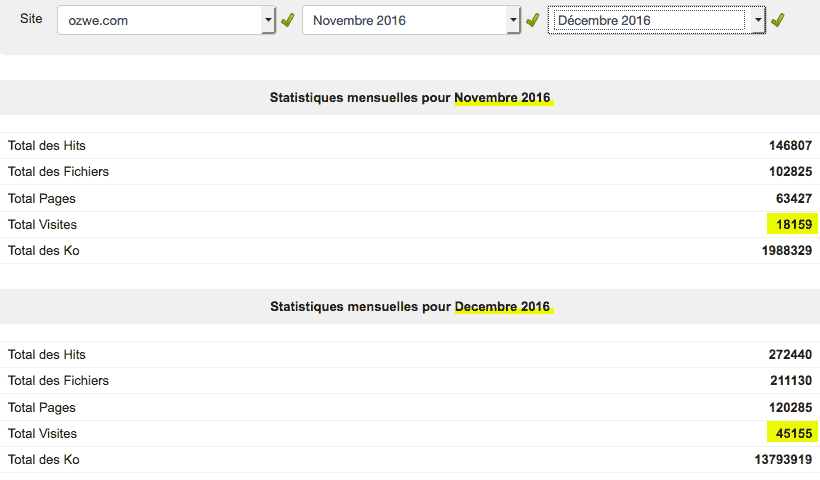Click the Statistiques mensuelles pour Novembre 2016 header
The height and width of the screenshot is (480, 820).
point(410,98)
